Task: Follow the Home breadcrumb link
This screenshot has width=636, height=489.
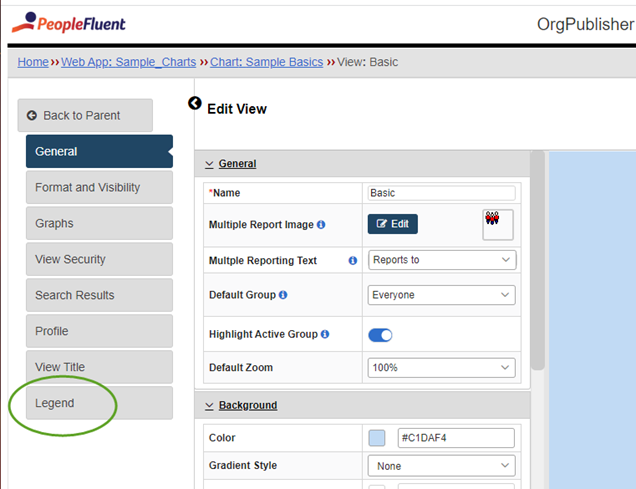Action: (x=33, y=62)
